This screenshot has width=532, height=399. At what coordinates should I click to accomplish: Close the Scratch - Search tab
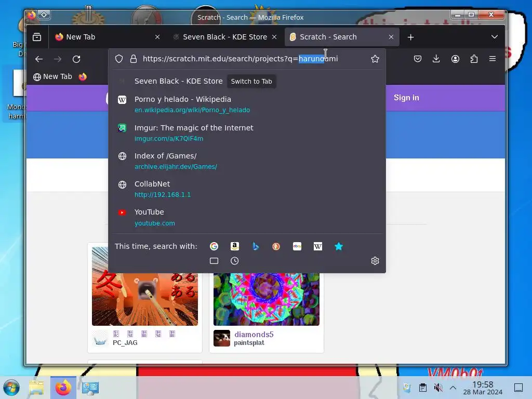391,37
